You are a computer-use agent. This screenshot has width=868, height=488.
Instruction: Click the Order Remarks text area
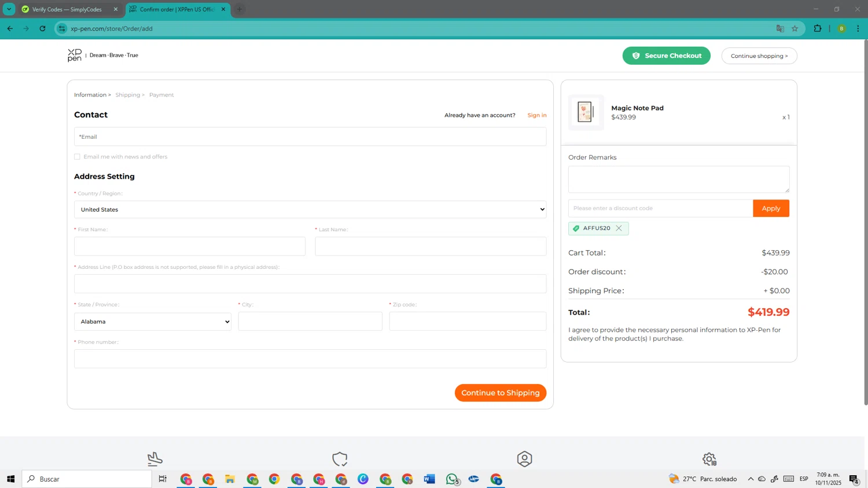click(x=679, y=179)
